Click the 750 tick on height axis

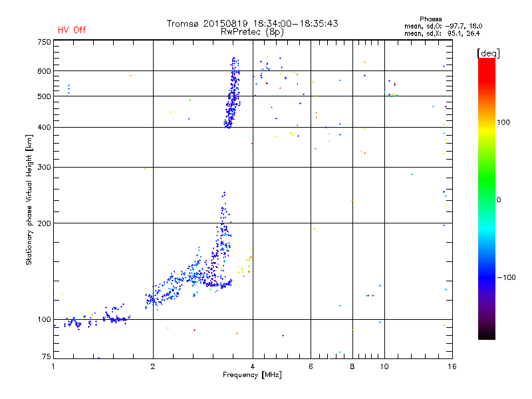44,42
